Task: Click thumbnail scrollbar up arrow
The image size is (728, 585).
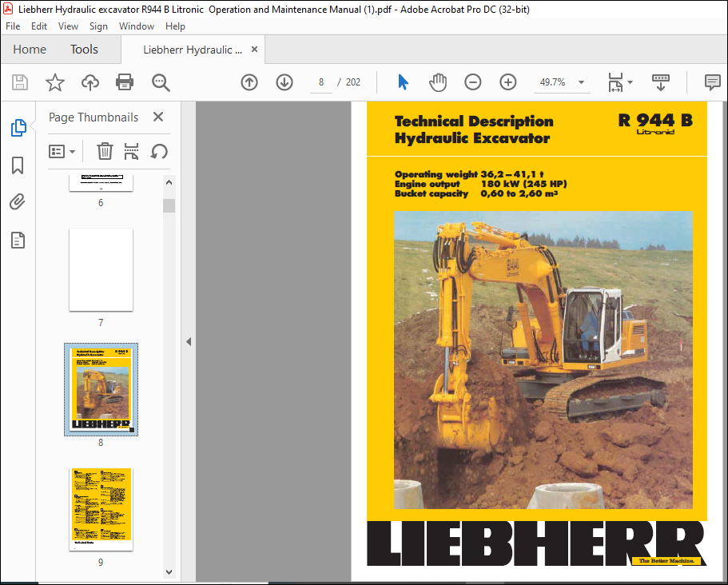Action: (x=169, y=182)
